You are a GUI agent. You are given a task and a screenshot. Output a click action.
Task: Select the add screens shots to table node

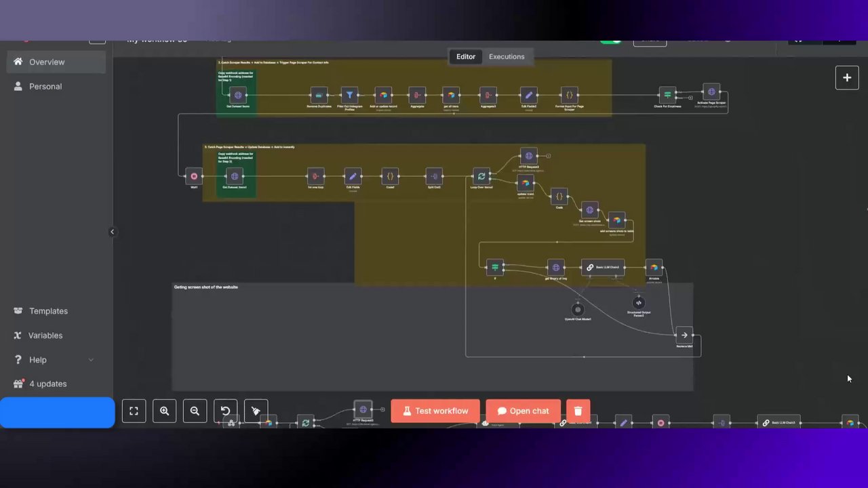pos(617,220)
